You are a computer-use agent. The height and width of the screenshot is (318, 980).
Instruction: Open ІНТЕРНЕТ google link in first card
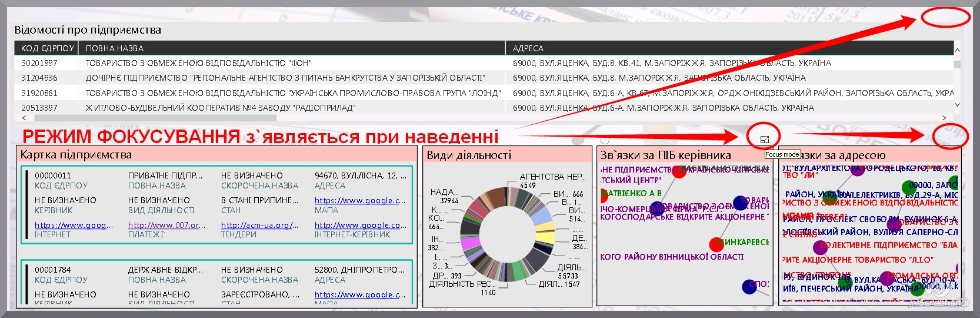click(x=74, y=225)
